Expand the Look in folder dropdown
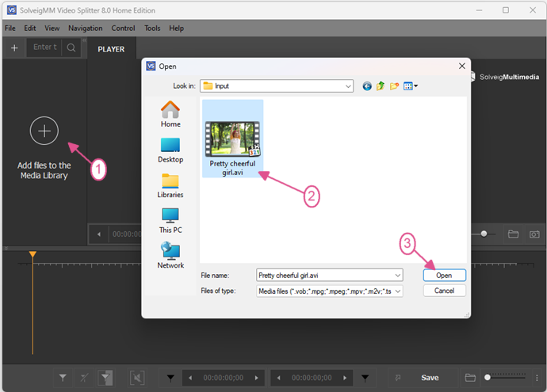This screenshot has height=392, width=547. pos(348,86)
